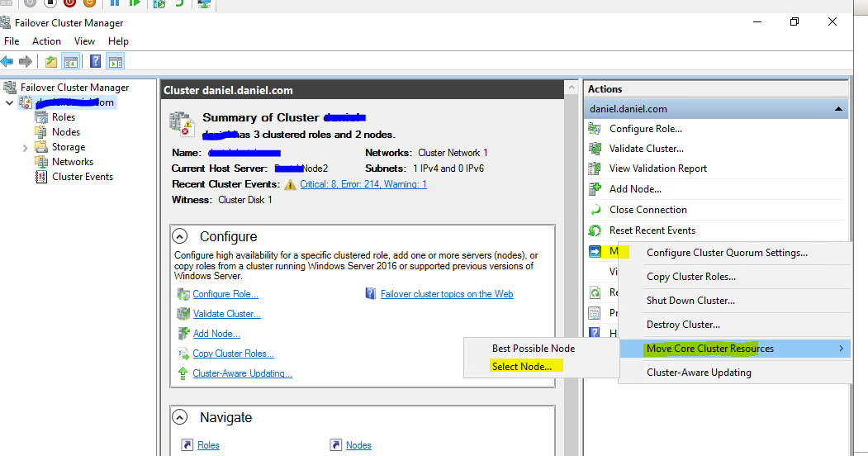868x456 pixels.
Task: Select Failover Cluster Manager root tree node
Action: pyautogui.click(x=74, y=88)
